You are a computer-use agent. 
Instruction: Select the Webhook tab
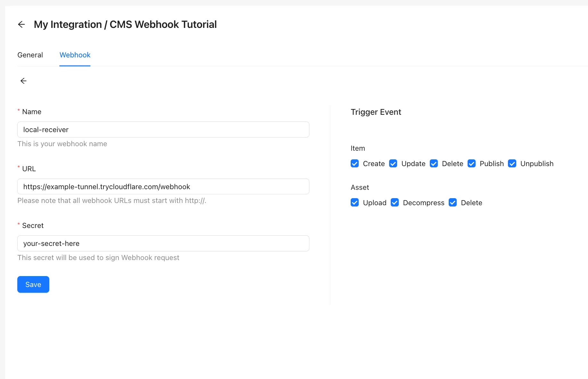[75, 55]
